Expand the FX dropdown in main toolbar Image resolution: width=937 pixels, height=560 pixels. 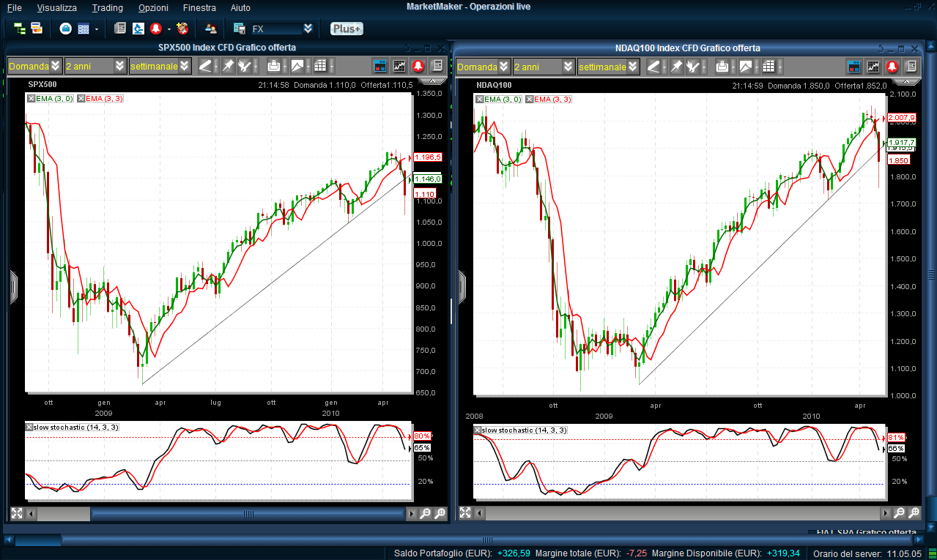(x=308, y=29)
